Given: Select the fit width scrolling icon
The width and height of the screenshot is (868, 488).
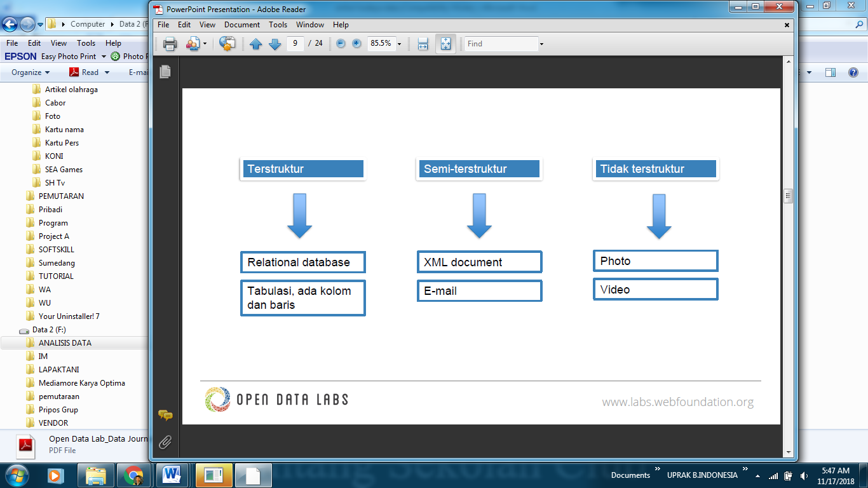Looking at the screenshot, I should coord(423,44).
